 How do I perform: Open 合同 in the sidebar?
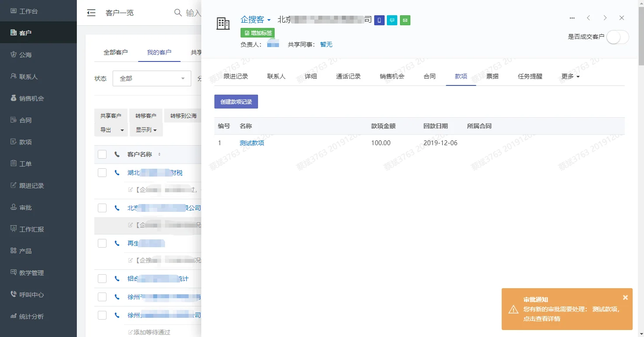(x=38, y=120)
